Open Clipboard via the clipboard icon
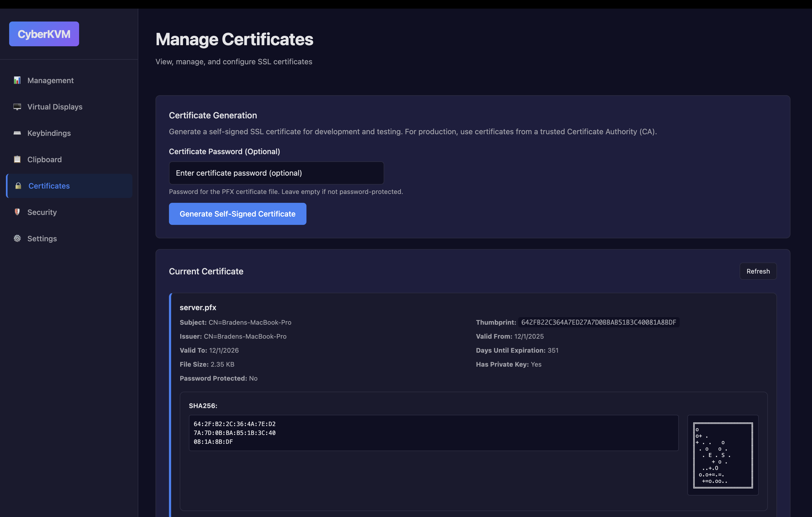The width and height of the screenshot is (812, 517). pyautogui.click(x=17, y=159)
